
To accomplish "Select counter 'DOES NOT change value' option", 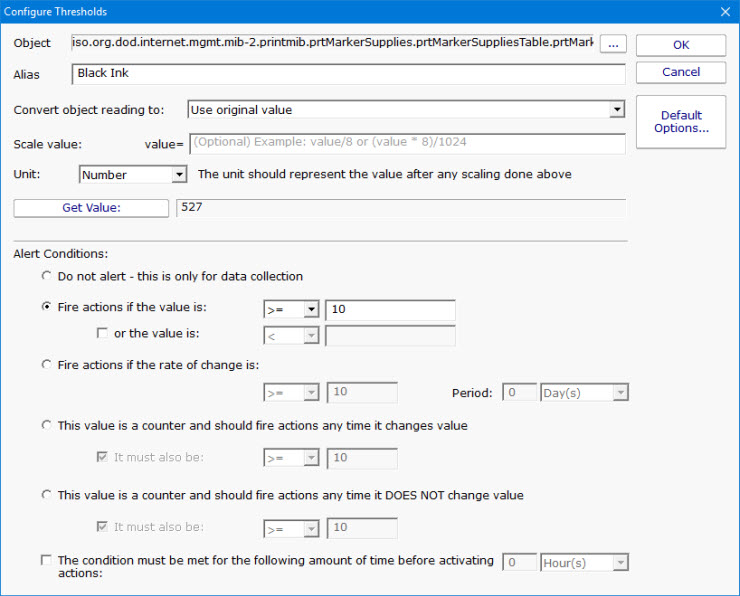I will (47, 495).
